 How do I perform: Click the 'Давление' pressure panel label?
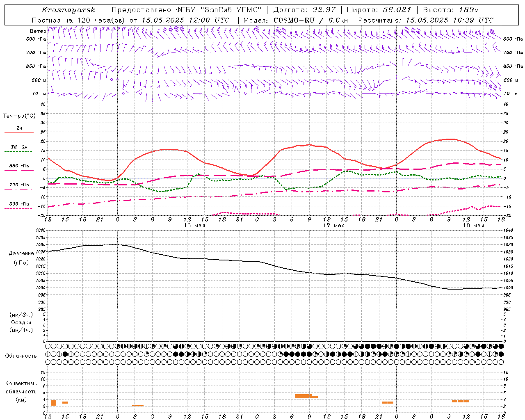tap(21, 253)
